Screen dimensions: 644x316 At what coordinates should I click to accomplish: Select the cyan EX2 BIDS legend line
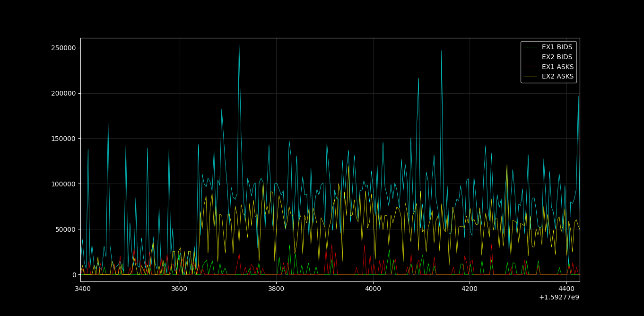pos(531,57)
